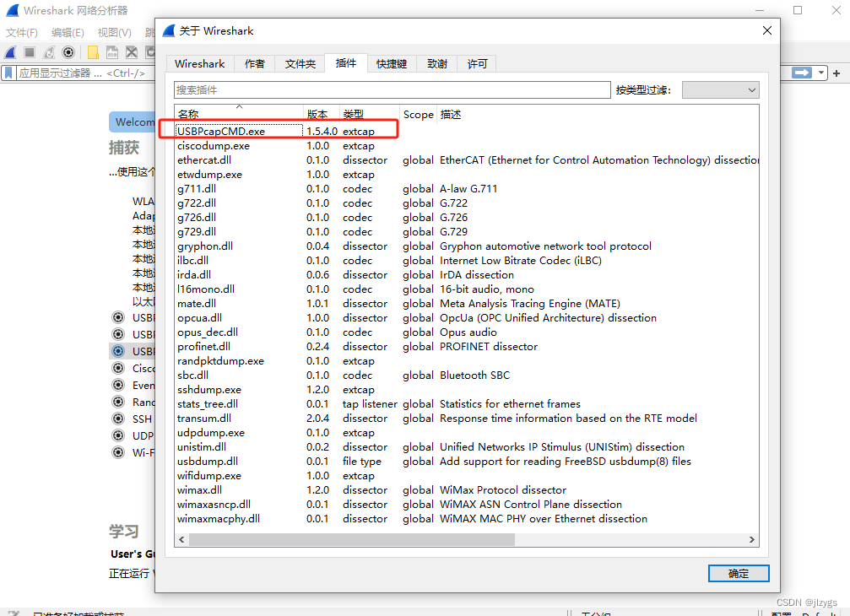Open the 视图(V) menu

(x=115, y=33)
